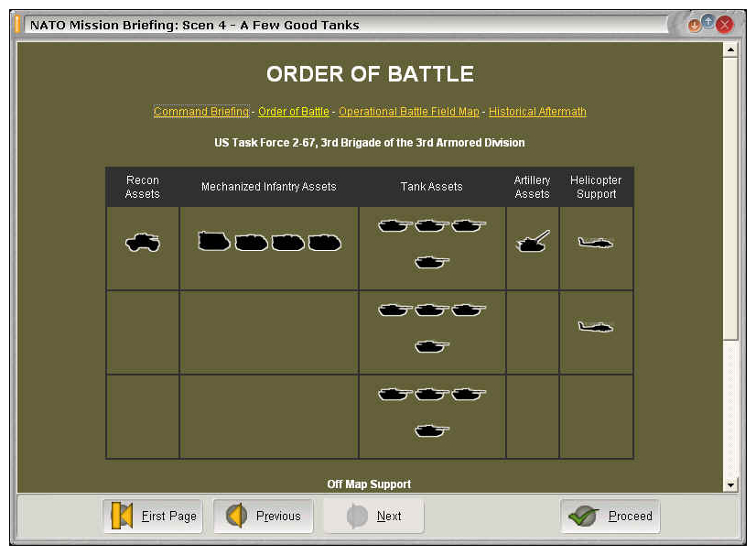Click the Previous button

pyautogui.click(x=264, y=516)
